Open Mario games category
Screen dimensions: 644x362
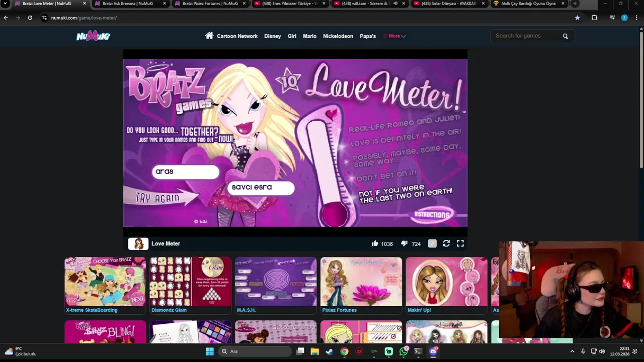click(309, 36)
